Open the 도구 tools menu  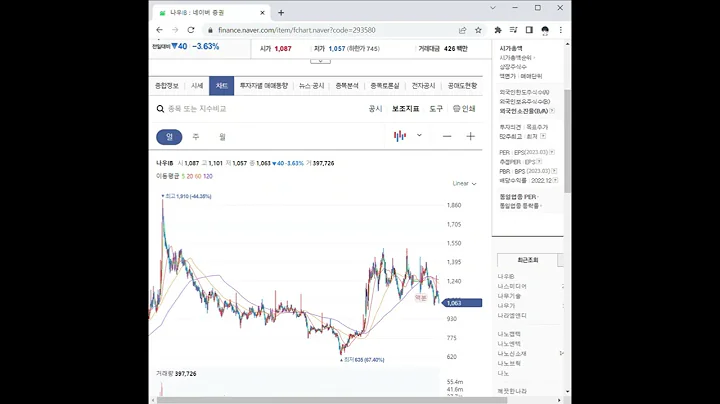click(x=436, y=109)
